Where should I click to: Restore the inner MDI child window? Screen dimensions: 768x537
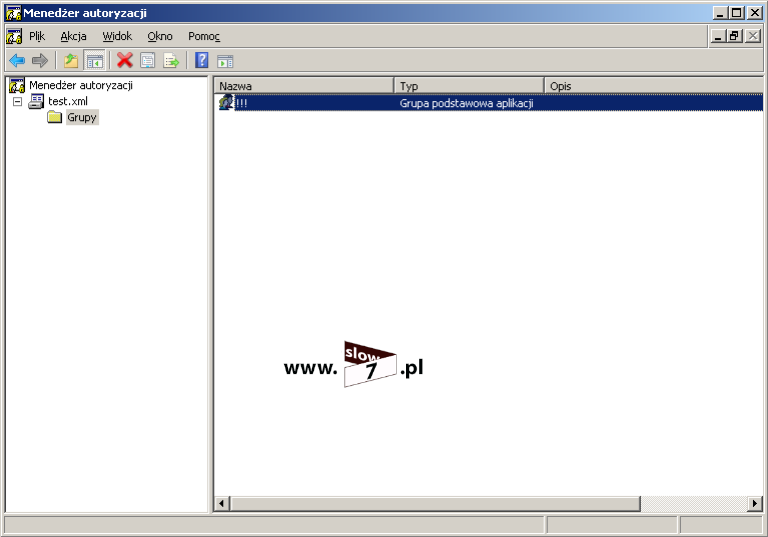734,36
